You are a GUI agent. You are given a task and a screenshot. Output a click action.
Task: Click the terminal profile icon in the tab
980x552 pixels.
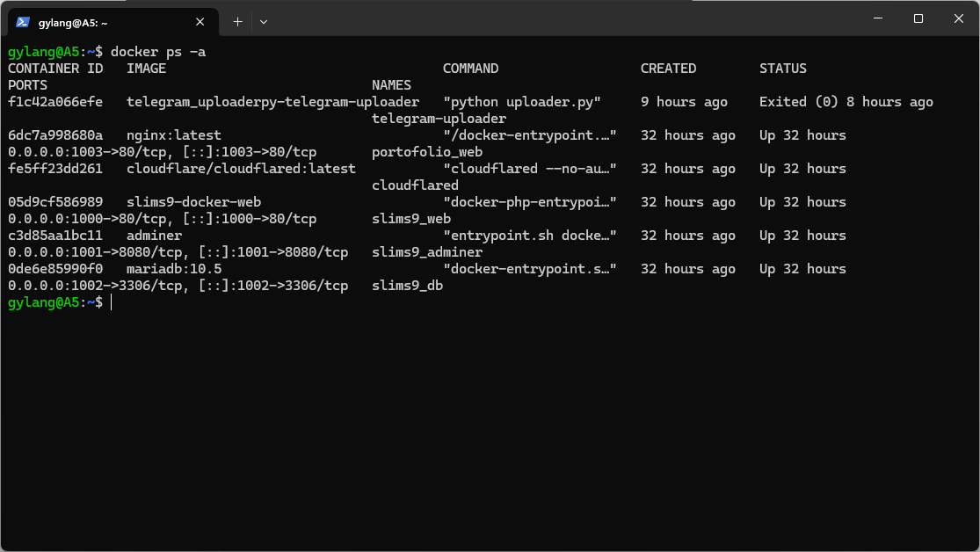[x=23, y=21]
